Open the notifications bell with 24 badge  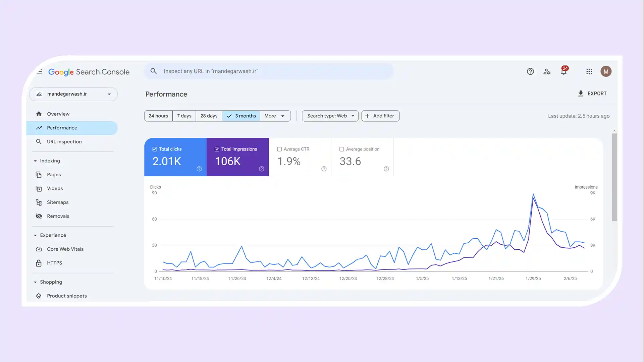[564, 71]
